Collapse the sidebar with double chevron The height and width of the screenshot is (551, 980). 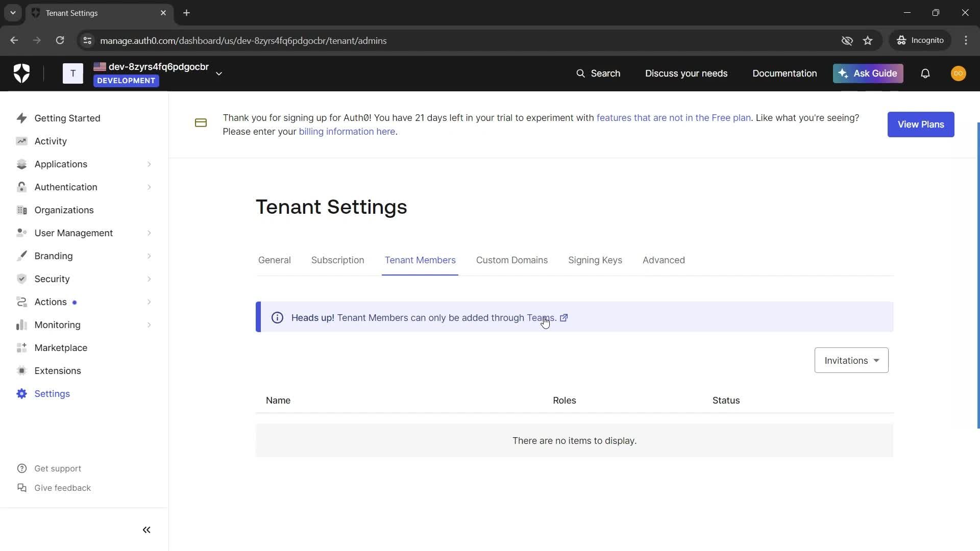pos(146,530)
